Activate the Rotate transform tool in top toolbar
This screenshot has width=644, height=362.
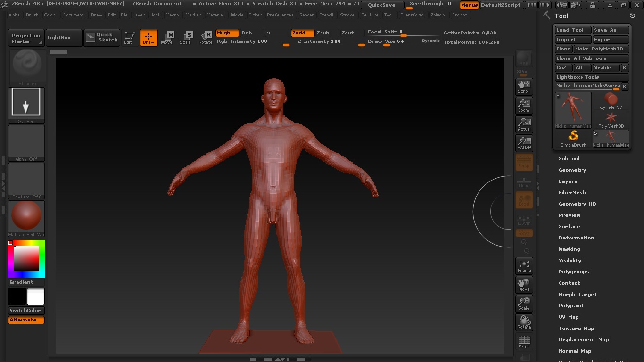[x=206, y=37]
